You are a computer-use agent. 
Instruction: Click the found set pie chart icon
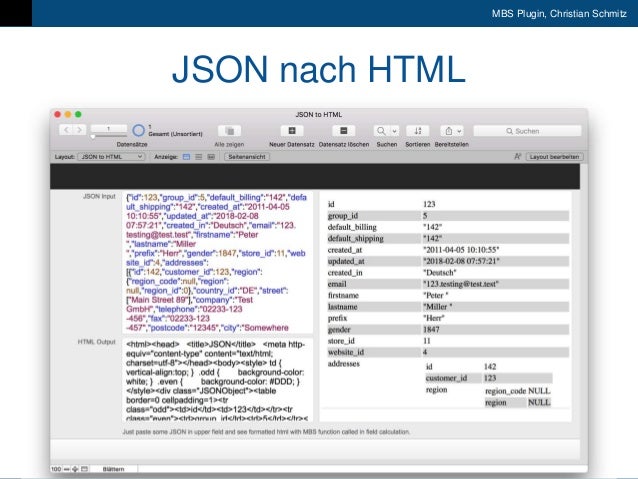pos(139,131)
